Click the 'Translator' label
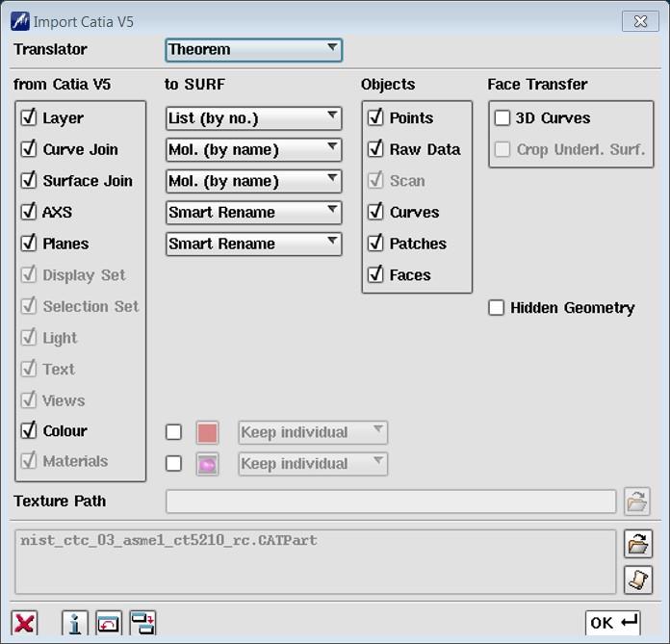This screenshot has height=644, width=670. click(50, 49)
